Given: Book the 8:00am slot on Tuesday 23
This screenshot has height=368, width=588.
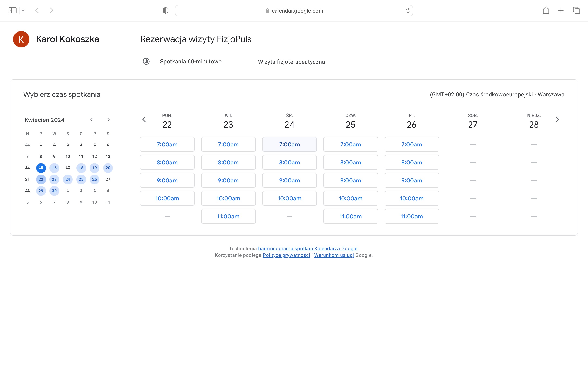Looking at the screenshot, I should coord(228,162).
